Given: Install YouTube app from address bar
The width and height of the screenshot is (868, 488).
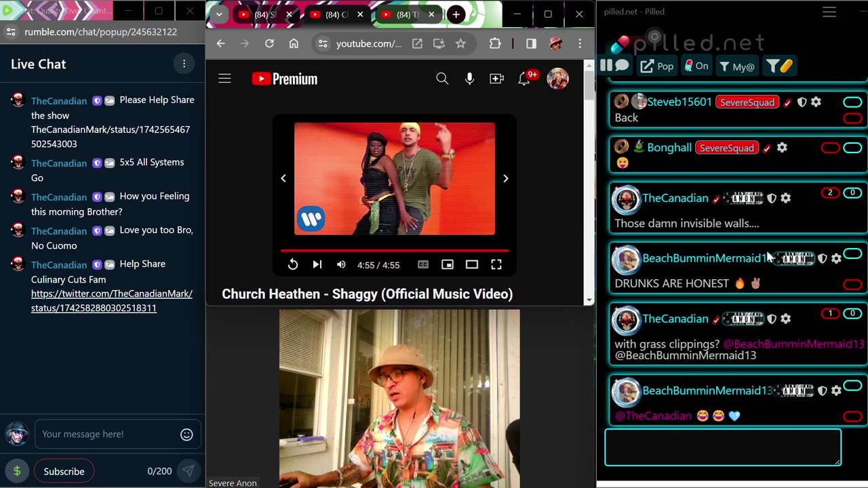Looking at the screenshot, I should [439, 43].
